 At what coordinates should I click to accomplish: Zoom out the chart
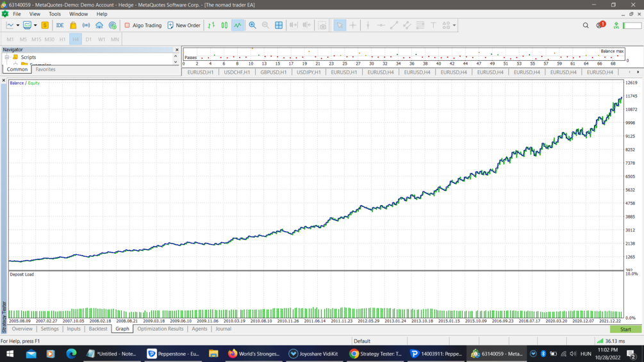[x=266, y=26]
